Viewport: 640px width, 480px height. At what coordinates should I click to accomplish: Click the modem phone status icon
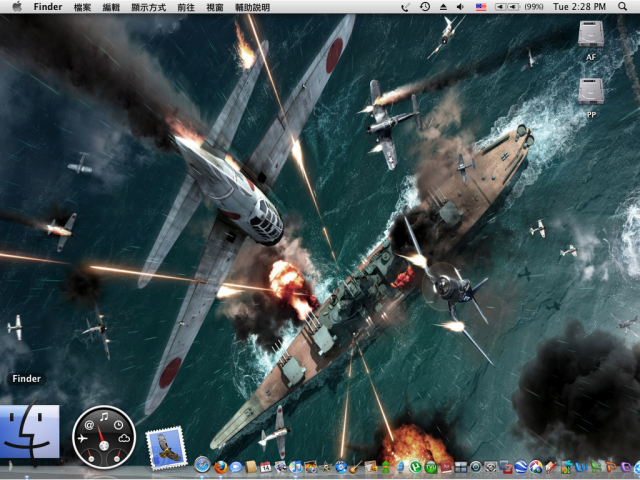coord(405,7)
